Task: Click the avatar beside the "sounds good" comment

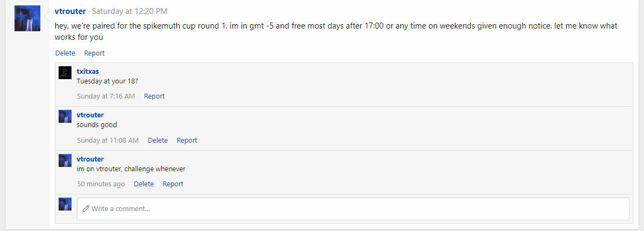Action: (65, 116)
